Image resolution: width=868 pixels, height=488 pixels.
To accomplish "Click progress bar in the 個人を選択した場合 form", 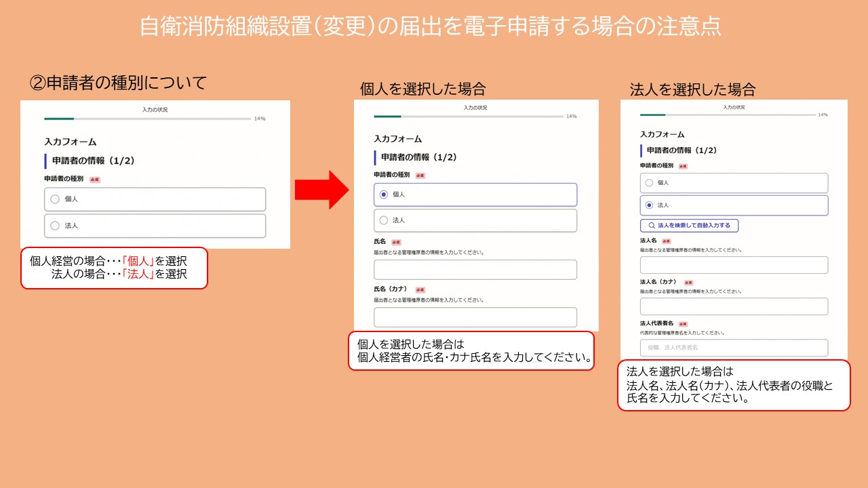I will 469,117.
